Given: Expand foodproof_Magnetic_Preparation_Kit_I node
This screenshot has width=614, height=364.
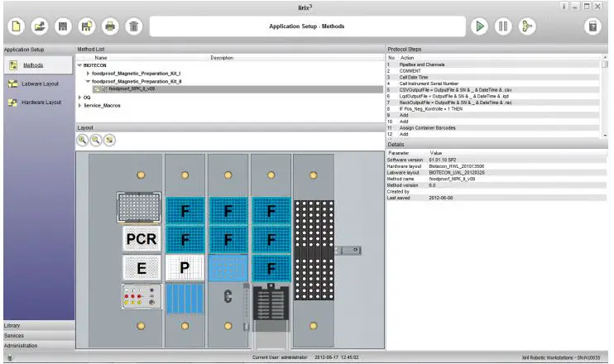Looking at the screenshot, I should pos(88,74).
